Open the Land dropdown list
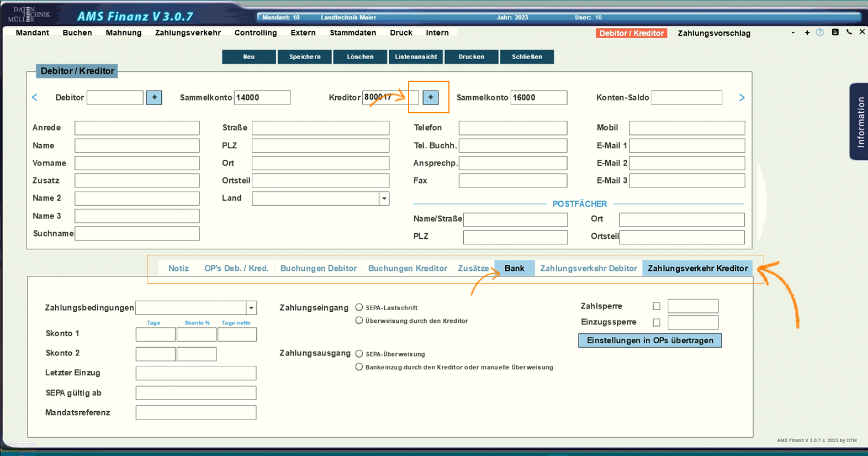The width and height of the screenshot is (868, 456). tap(384, 198)
